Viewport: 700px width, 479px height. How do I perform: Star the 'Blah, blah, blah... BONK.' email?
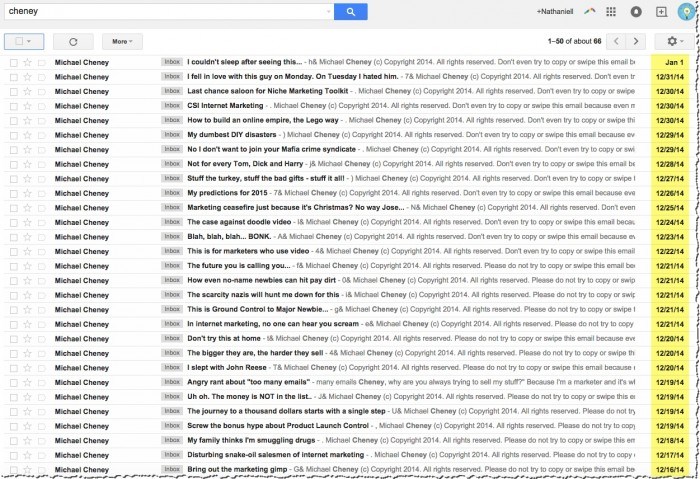tap(27, 237)
